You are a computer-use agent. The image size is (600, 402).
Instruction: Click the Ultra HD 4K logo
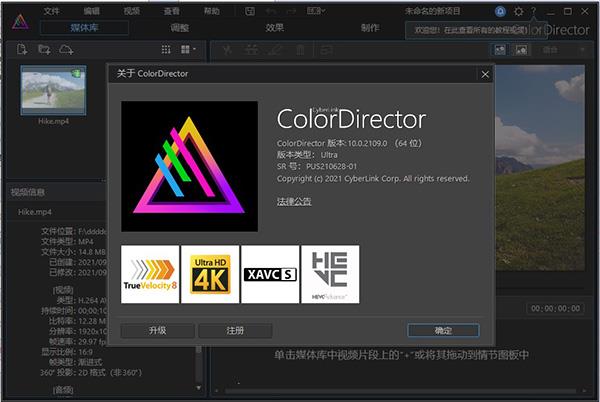210,274
